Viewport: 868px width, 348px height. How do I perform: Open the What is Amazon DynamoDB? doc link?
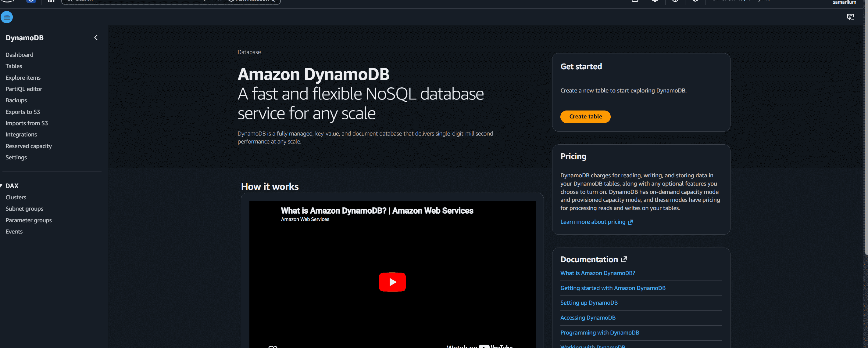[598, 273]
